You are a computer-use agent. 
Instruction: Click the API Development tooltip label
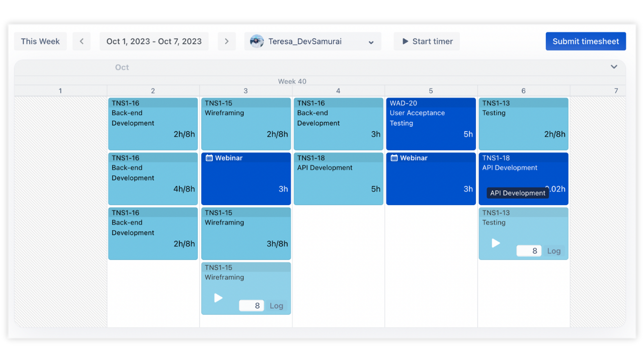point(517,193)
